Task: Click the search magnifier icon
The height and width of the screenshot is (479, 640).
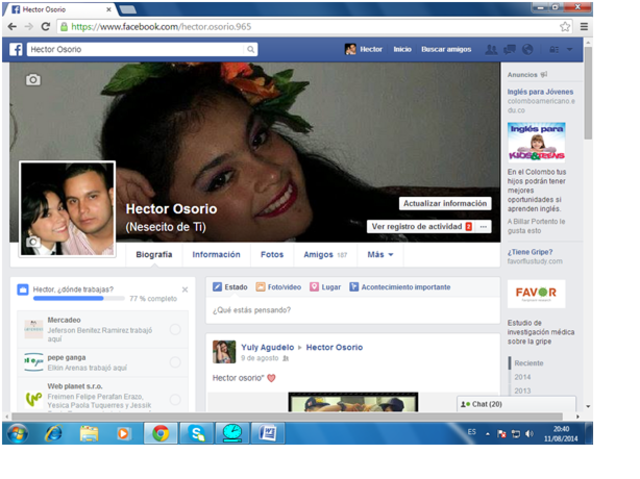Action: 251,49
